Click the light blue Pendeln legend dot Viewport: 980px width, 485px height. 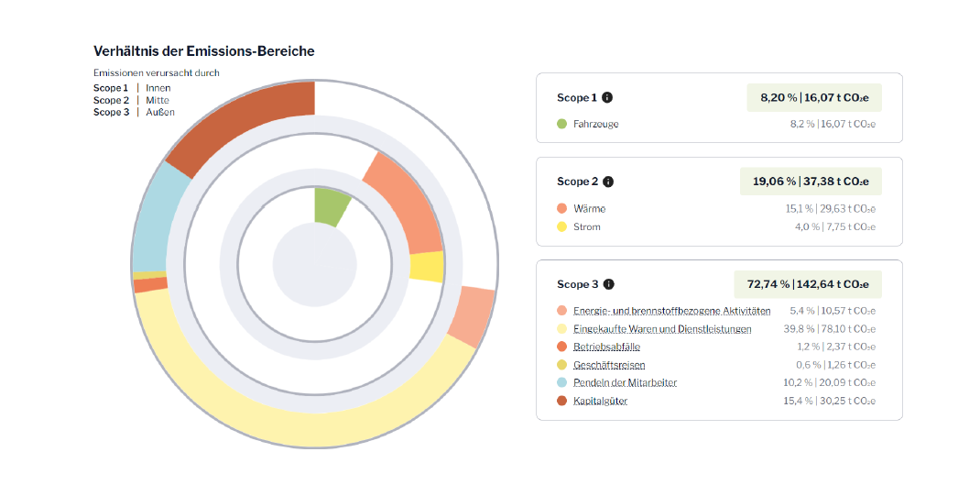561,382
